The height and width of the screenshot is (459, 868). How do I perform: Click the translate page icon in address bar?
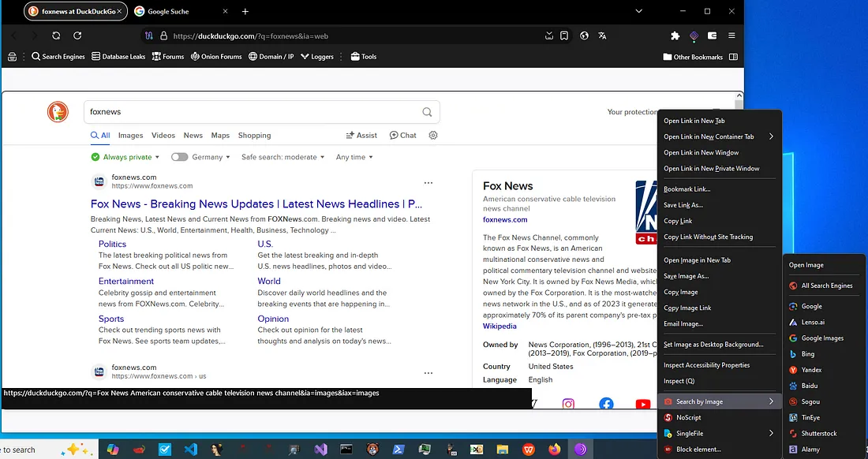point(602,35)
